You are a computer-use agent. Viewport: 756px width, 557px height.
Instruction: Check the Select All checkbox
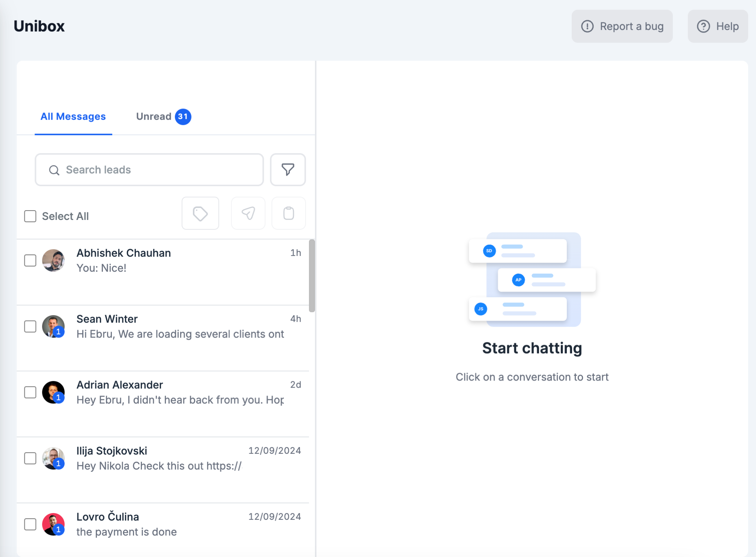pyautogui.click(x=30, y=216)
